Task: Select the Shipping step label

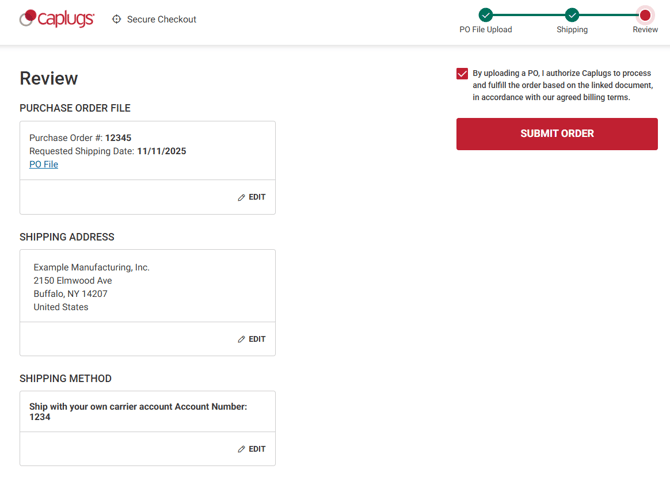Action: (x=572, y=30)
